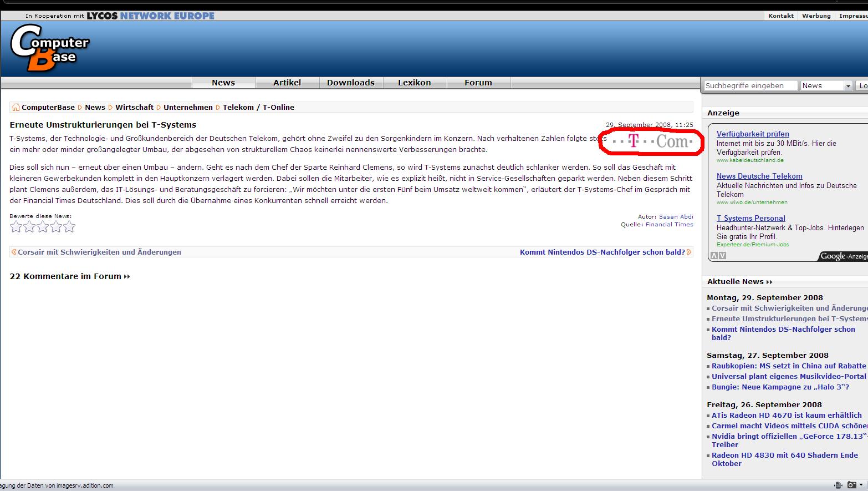Click the next ad arrow in Google ads
Viewport: 868px width, 491px height.
722,256
